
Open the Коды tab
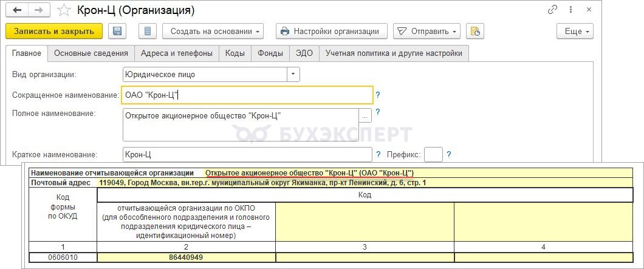[x=235, y=53]
